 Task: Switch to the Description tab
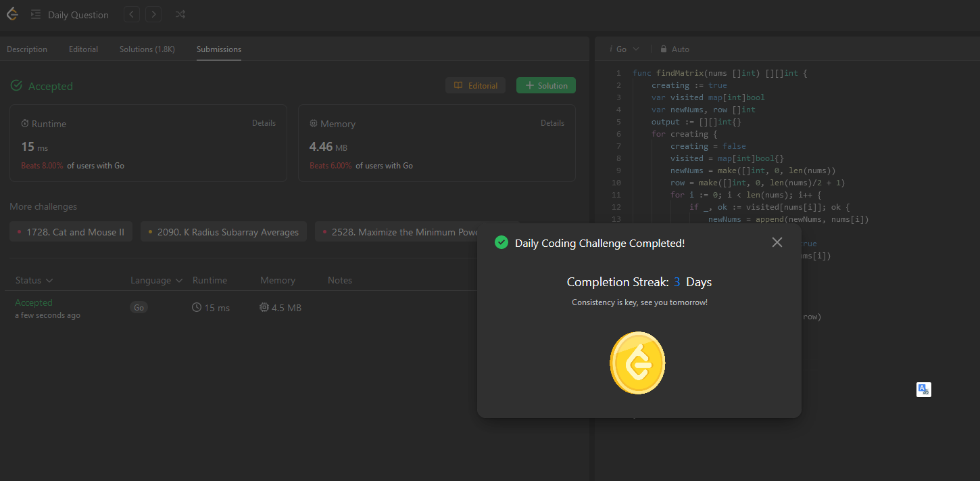27,49
